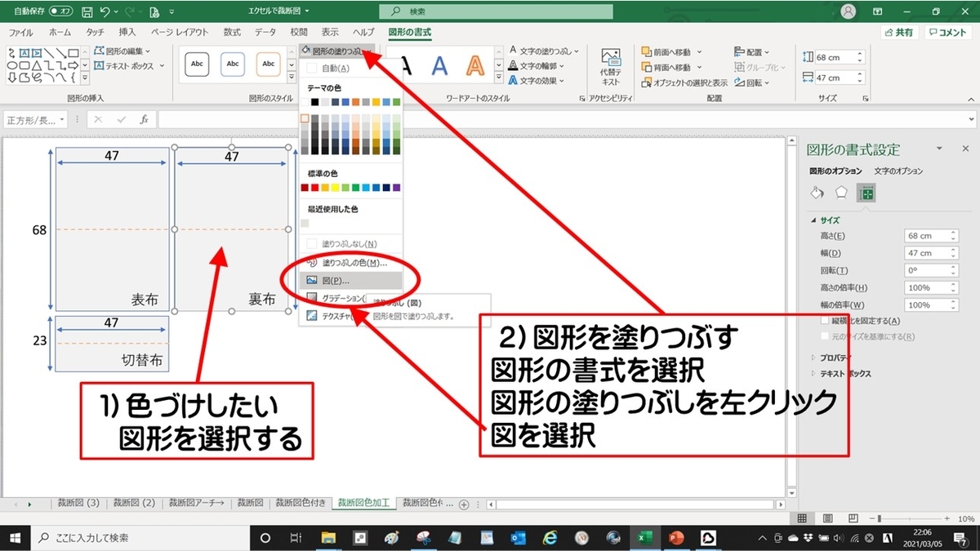Click the Undo arrow icon
Viewport: 980px width, 551px height.
click(x=105, y=11)
